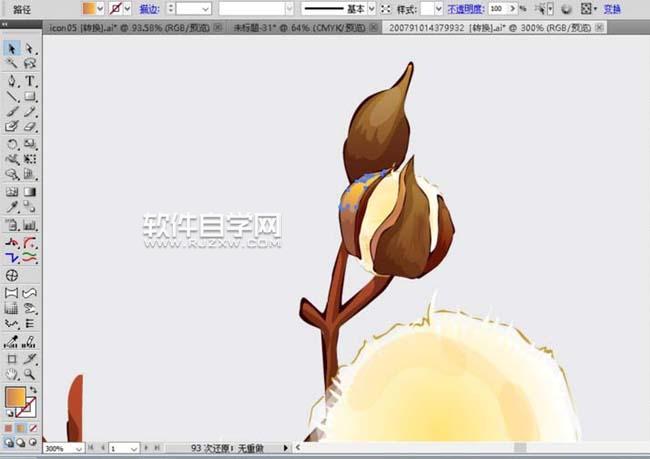
Task: Select the Type tool
Action: [x=29, y=81]
